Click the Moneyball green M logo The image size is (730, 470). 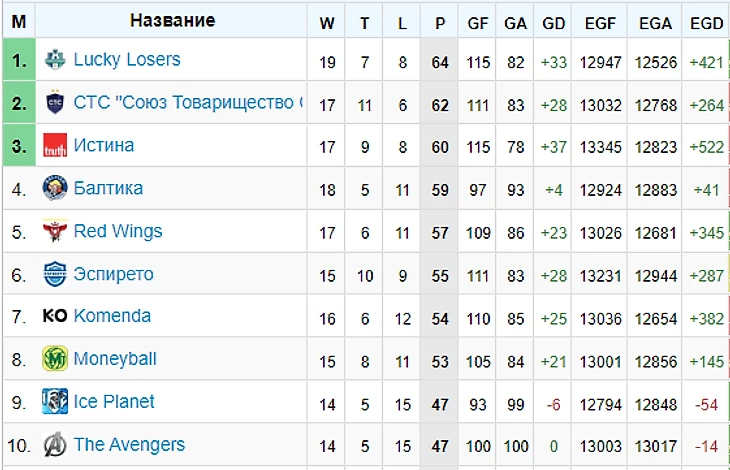55,359
